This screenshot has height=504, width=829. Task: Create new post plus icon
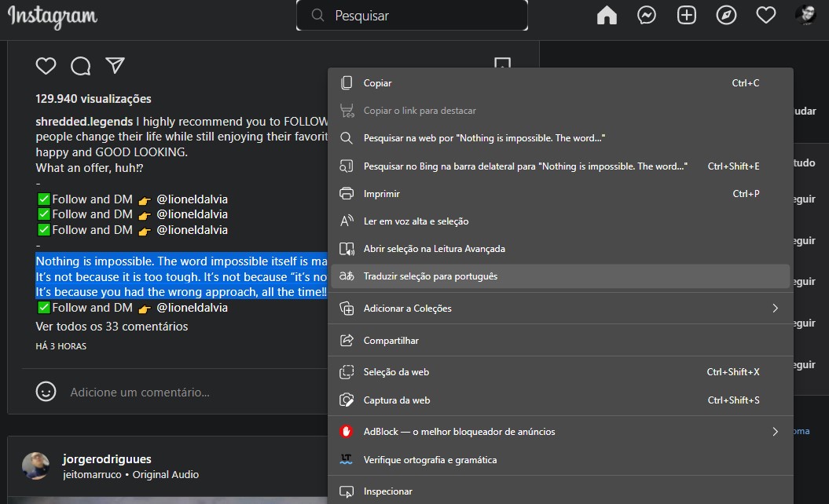pos(687,16)
